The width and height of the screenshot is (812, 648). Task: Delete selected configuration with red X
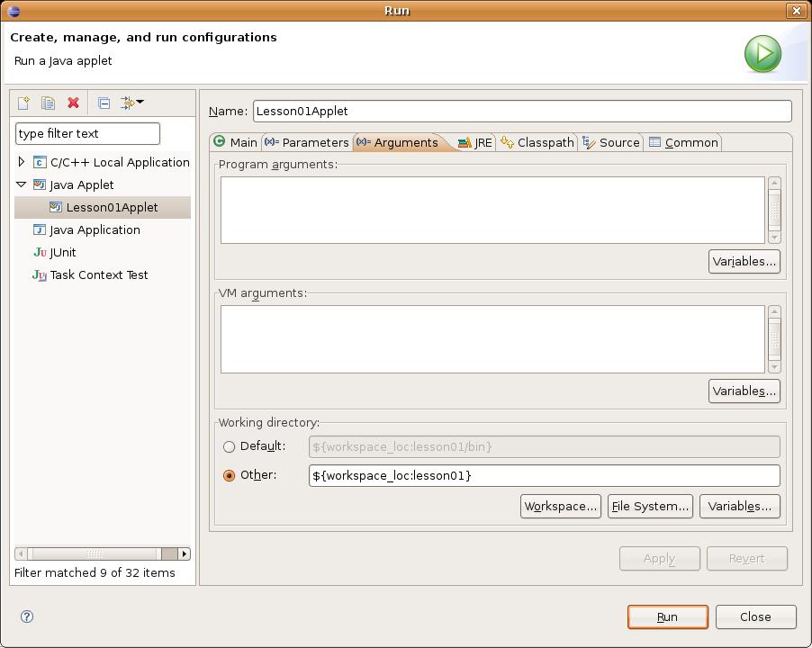pos(73,103)
